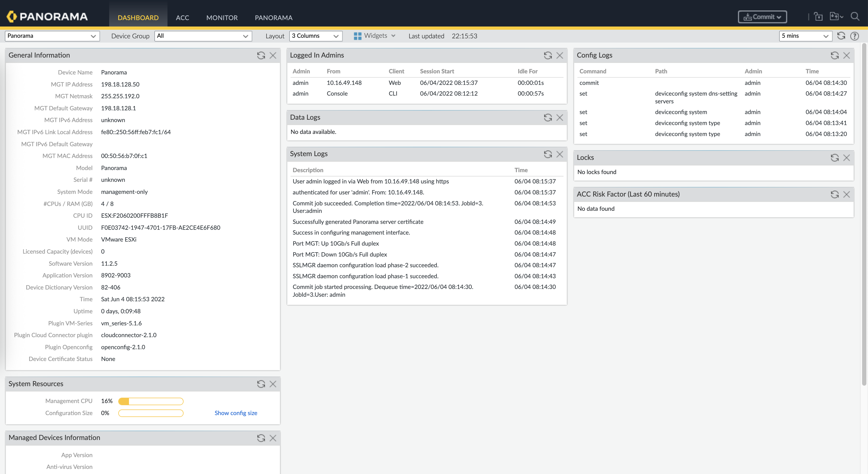Refresh the System Logs widget
Screen dimensions: 868x474
(547, 154)
